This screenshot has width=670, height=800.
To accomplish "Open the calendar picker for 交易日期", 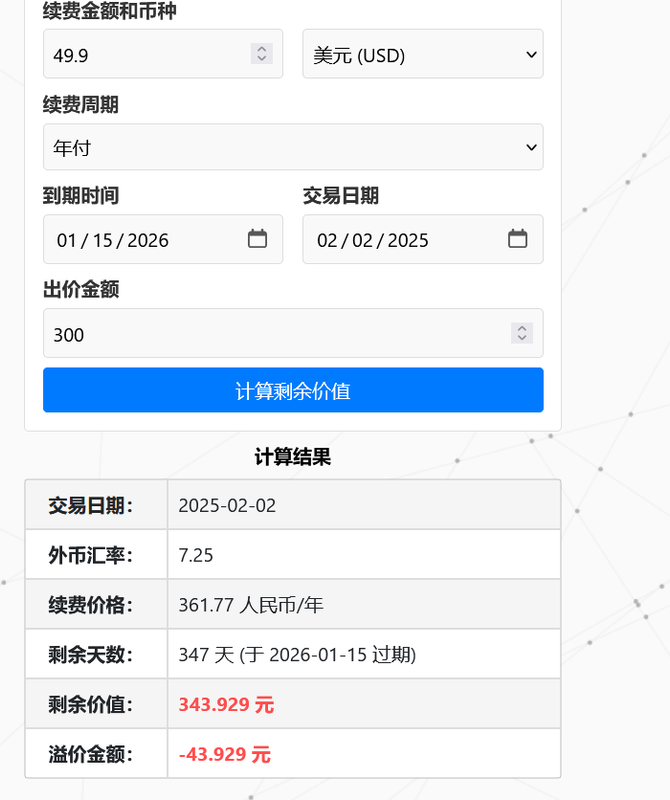I will (x=517, y=239).
